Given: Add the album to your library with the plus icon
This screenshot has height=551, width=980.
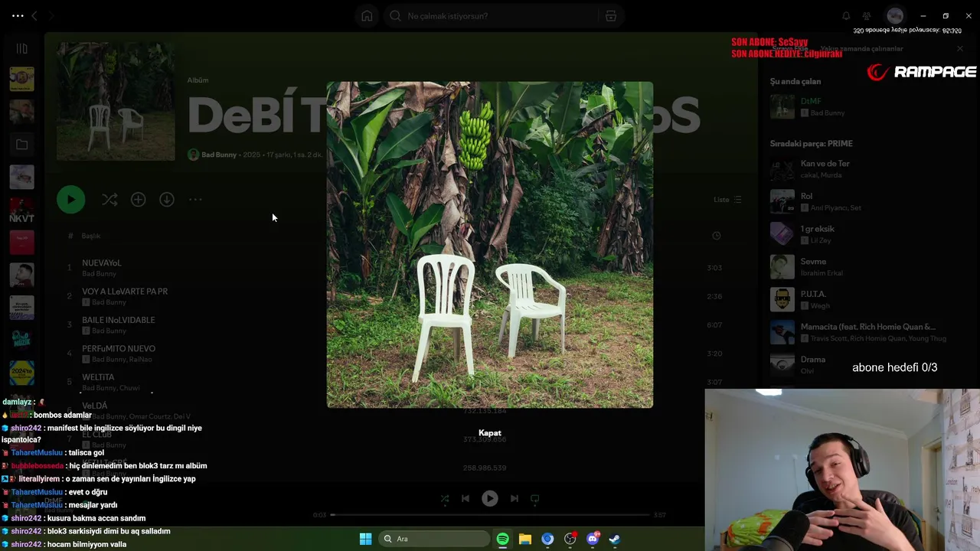Looking at the screenshot, I should 138,200.
